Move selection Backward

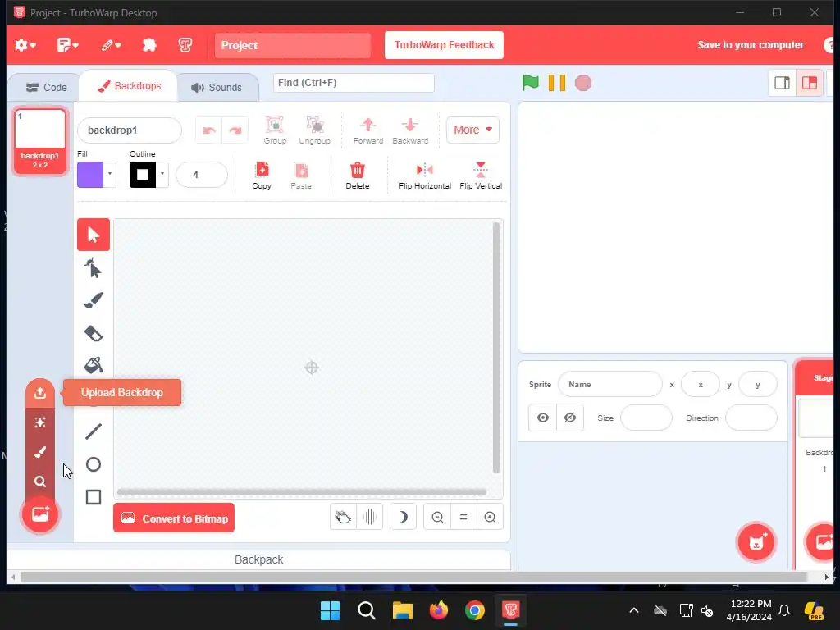410,130
